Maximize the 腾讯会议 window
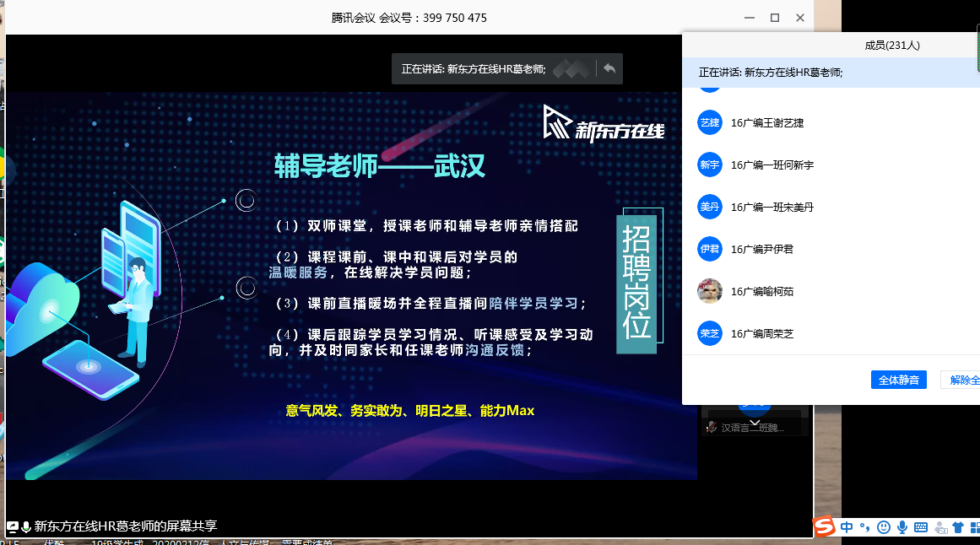This screenshot has width=980, height=545. (x=775, y=18)
